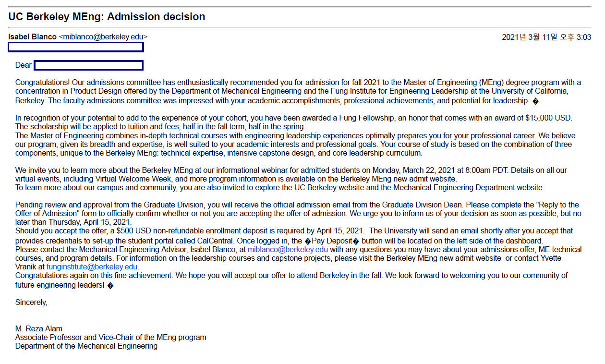Click 'Department of the Mechanical Engineering' line
The width and height of the screenshot is (605, 364).
[86, 346]
